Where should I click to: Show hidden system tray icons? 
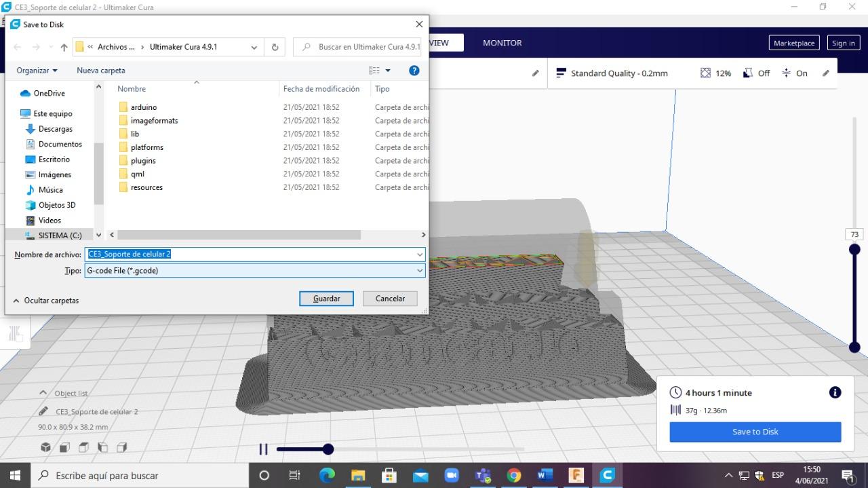[729, 475]
